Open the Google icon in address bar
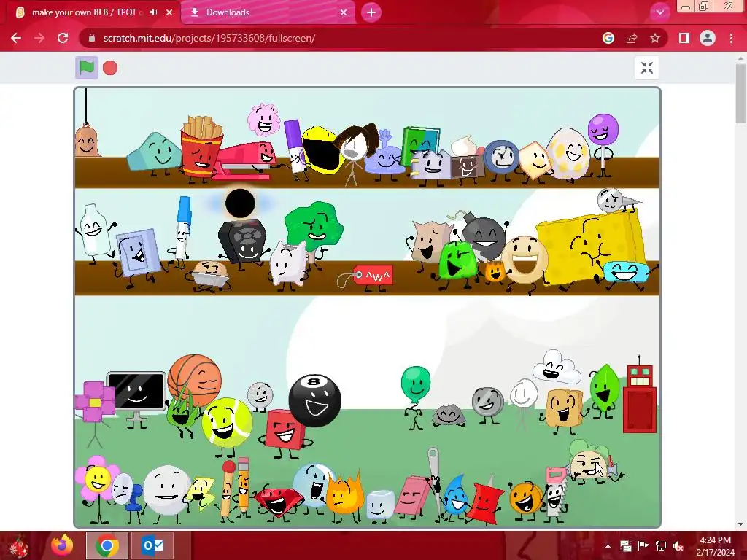The image size is (747, 560). coord(608,38)
